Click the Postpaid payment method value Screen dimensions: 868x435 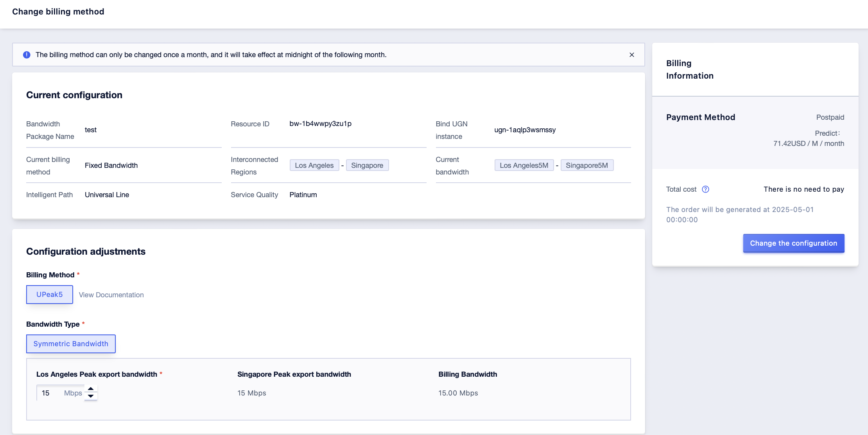click(x=830, y=117)
